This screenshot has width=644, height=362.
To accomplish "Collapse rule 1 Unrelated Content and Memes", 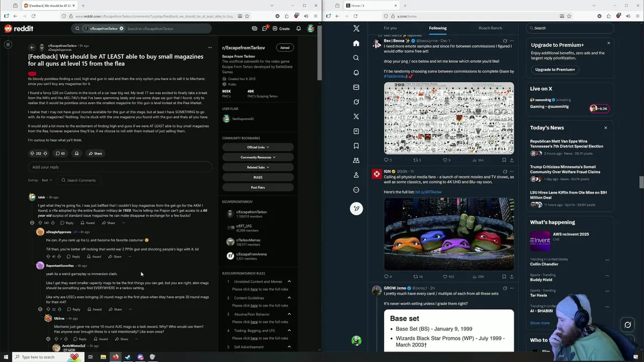I will (289, 282).
